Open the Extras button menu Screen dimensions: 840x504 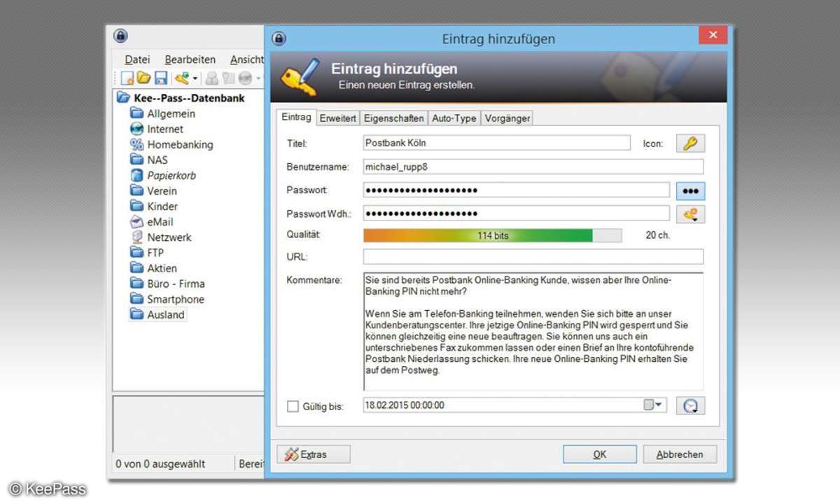(314, 454)
